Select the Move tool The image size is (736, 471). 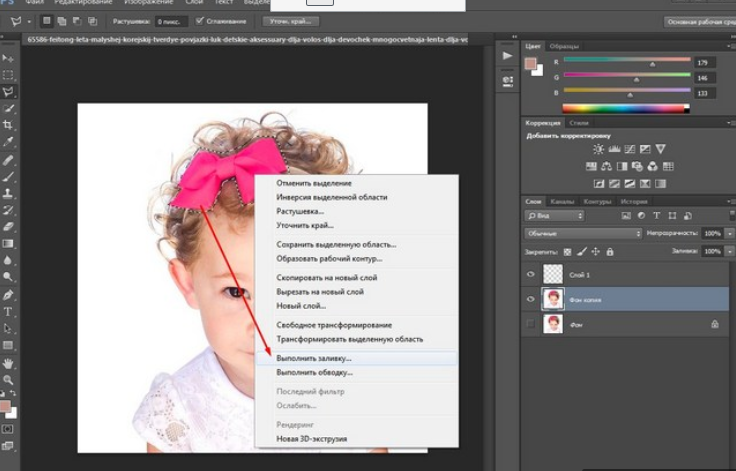click(8, 59)
